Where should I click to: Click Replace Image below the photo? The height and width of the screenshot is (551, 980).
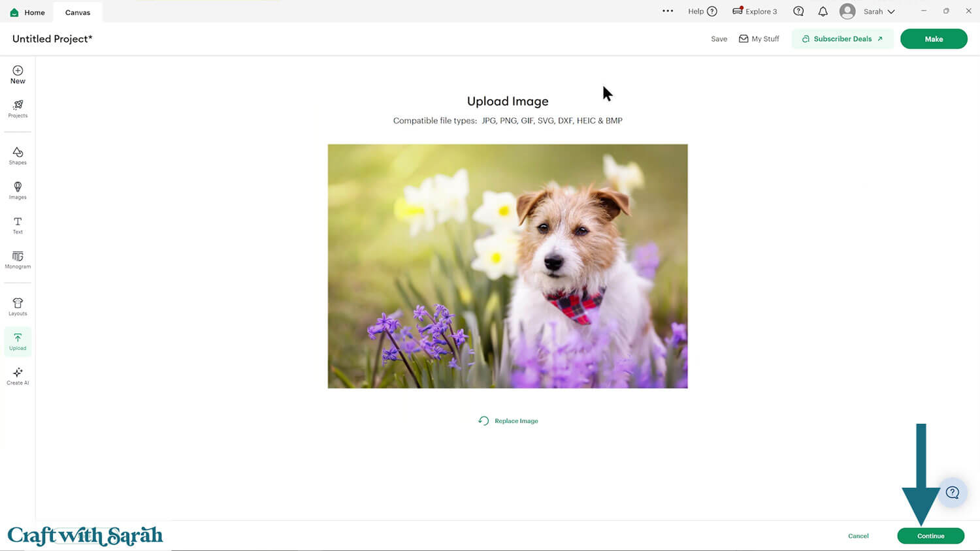pos(508,421)
